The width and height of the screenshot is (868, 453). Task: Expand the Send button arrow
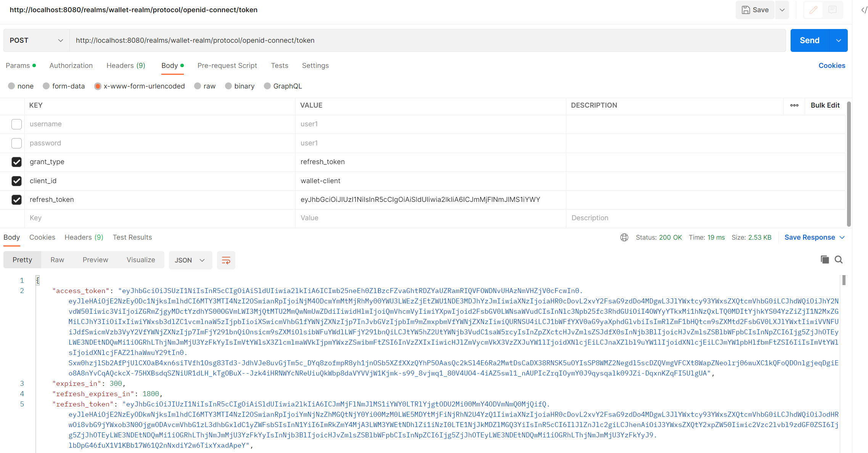838,40
